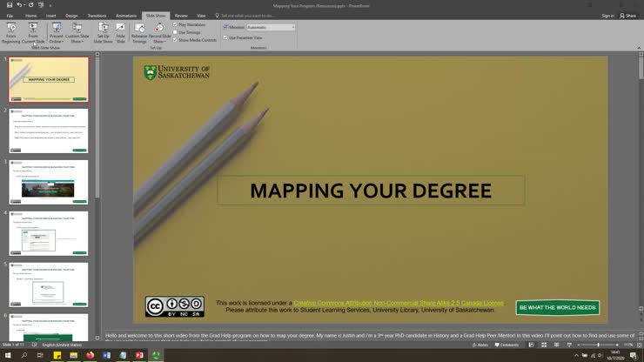Image resolution: width=644 pixels, height=362 pixels.
Task: Start slideshow From Beginning
Action: tap(11, 31)
